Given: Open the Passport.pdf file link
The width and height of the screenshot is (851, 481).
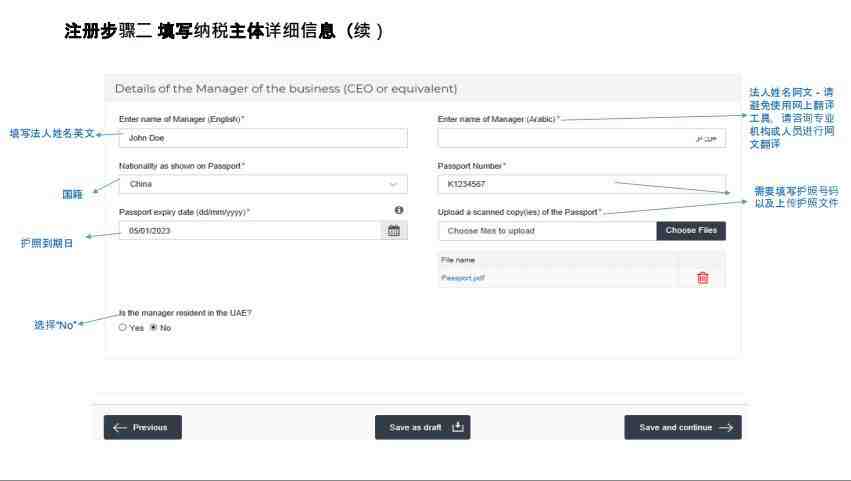Looking at the screenshot, I should click(x=462, y=278).
